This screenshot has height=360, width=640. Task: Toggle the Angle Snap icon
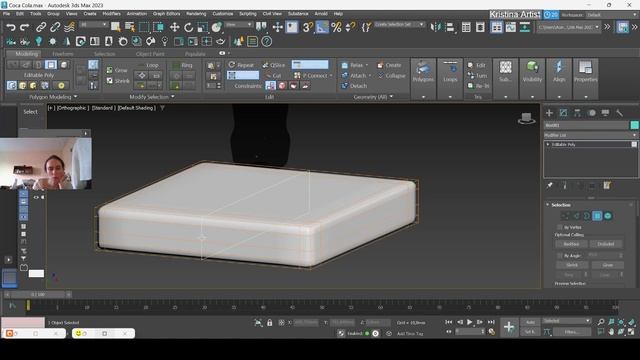coord(322,27)
